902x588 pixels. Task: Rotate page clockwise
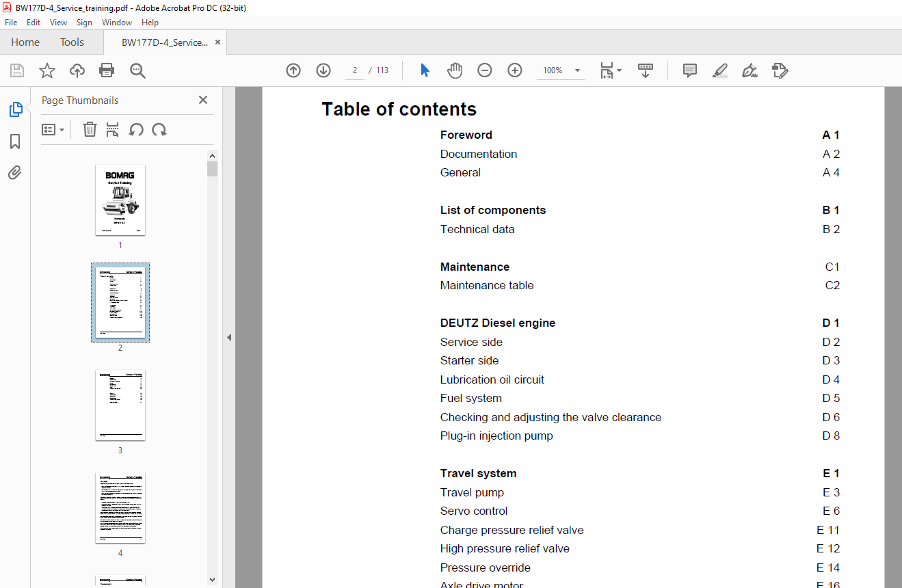click(x=159, y=129)
